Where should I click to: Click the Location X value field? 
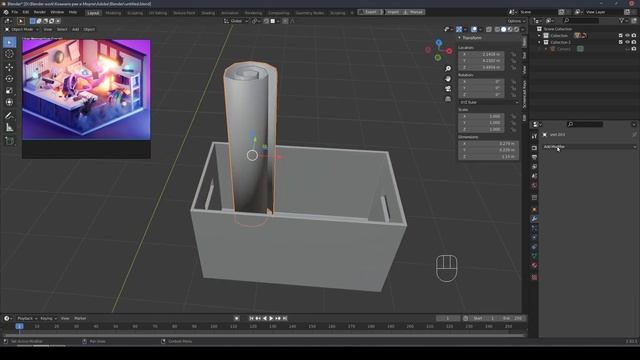pyautogui.click(x=482, y=54)
